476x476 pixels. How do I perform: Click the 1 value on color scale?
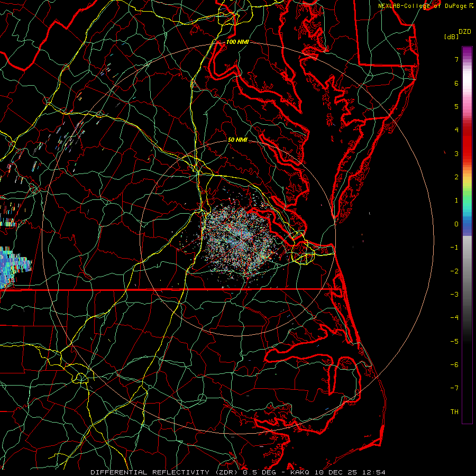(456, 200)
